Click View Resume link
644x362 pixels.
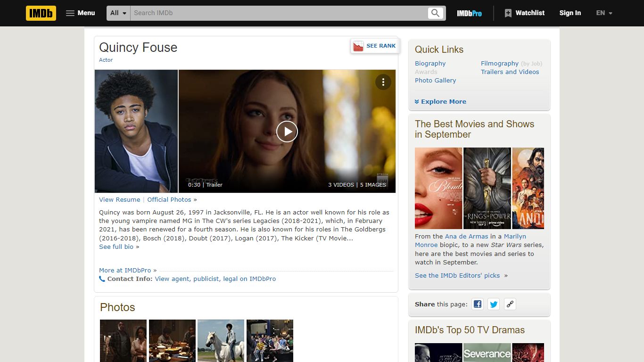tap(119, 199)
